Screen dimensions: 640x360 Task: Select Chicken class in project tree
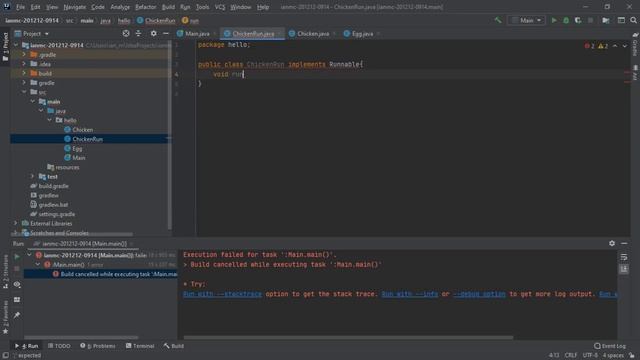(x=83, y=129)
